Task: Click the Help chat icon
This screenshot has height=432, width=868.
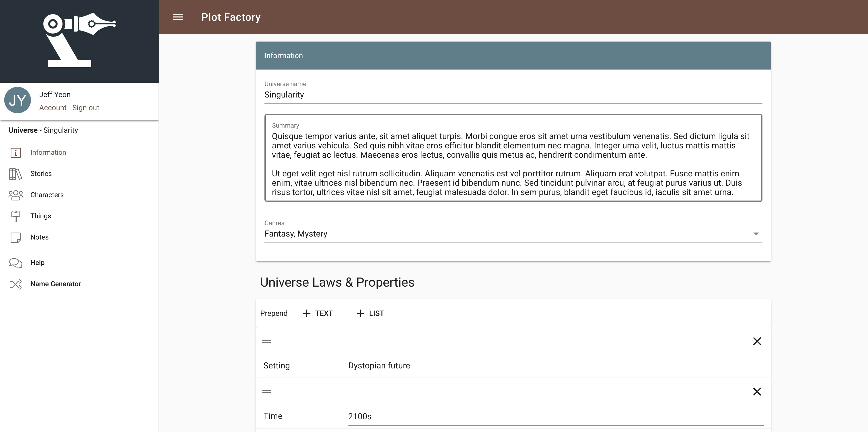Action: point(15,263)
